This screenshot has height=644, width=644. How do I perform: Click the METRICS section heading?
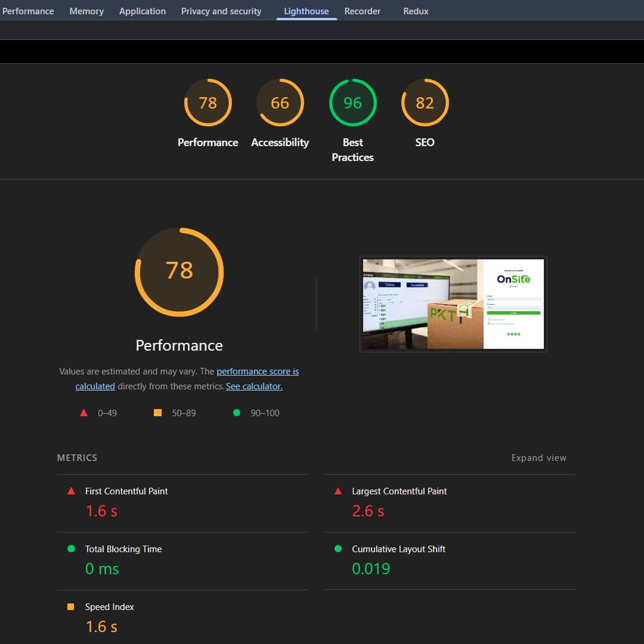[x=77, y=457]
